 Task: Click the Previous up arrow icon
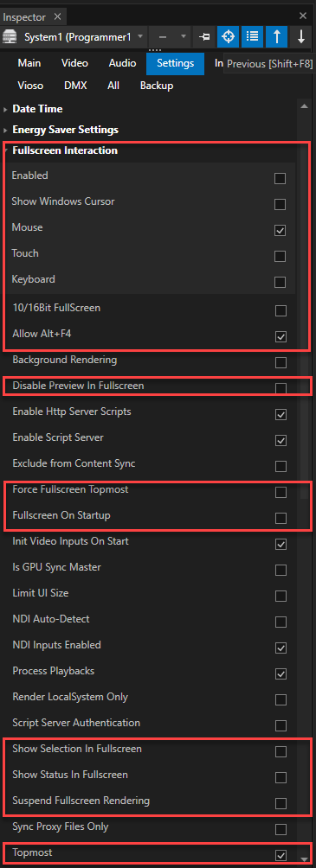pos(277,37)
